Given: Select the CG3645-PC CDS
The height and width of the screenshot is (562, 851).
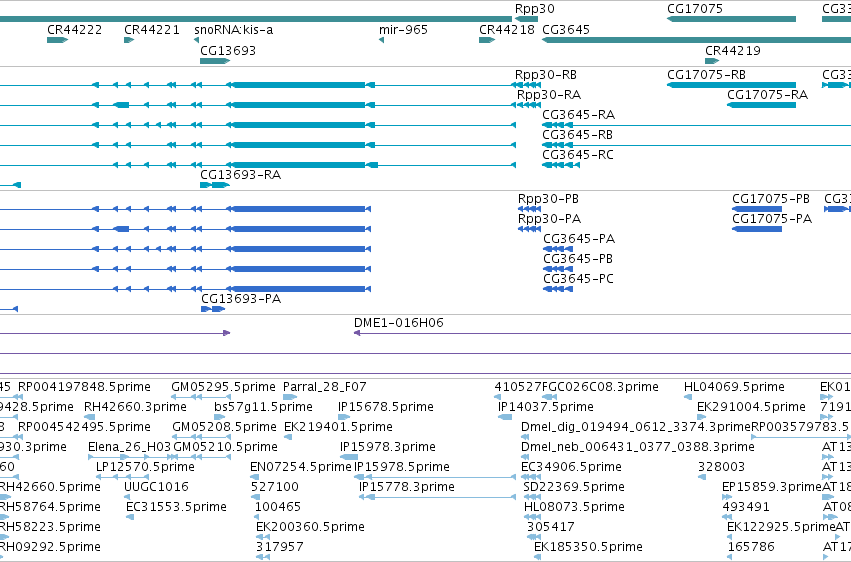Looking at the screenshot, I should 558,289.
